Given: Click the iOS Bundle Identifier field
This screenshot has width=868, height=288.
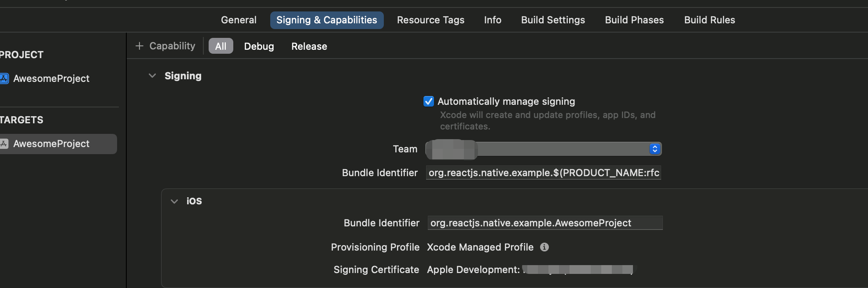Looking at the screenshot, I should pyautogui.click(x=545, y=223).
